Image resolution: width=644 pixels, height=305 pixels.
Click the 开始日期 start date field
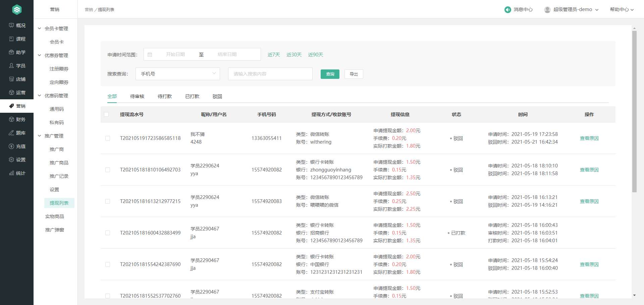pyautogui.click(x=175, y=54)
